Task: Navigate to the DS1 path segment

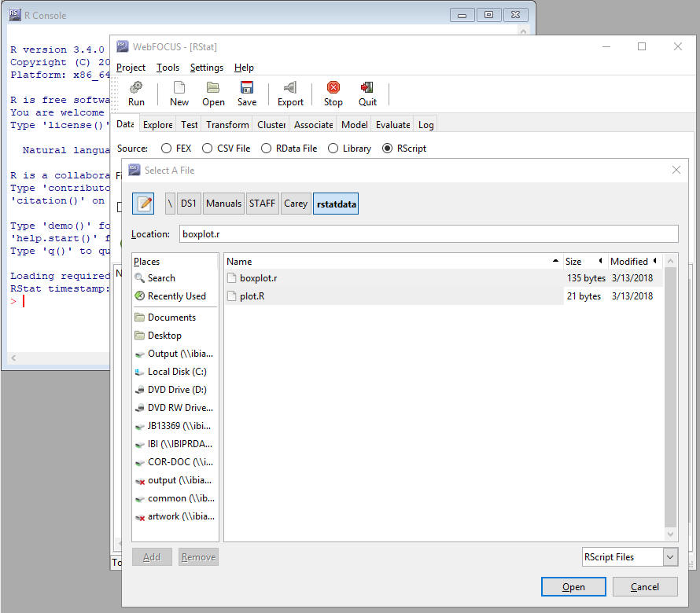Action: (189, 204)
